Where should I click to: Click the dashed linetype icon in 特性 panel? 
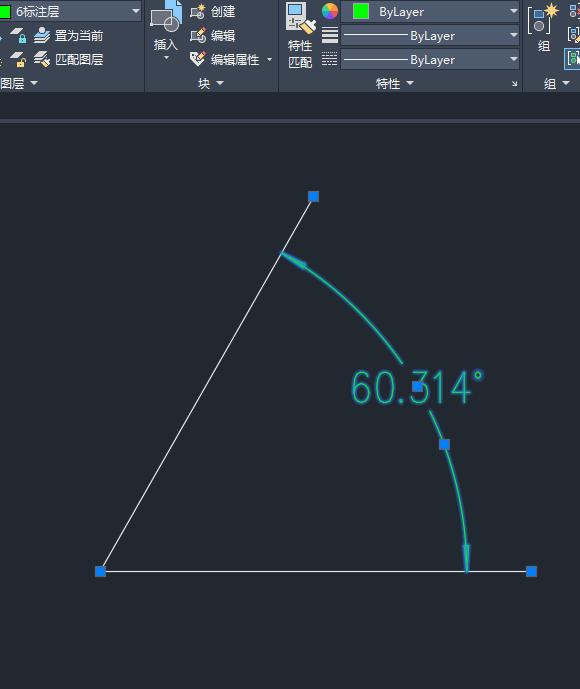coord(330,59)
